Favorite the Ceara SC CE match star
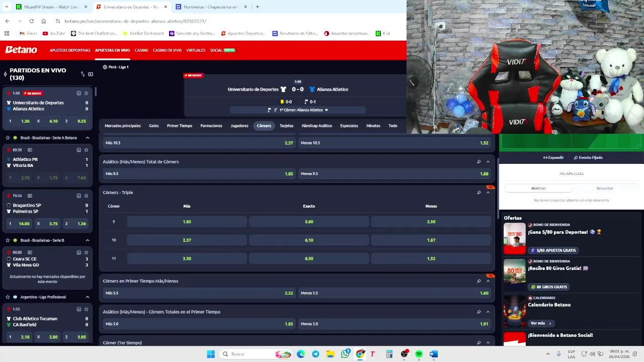 (x=86, y=252)
